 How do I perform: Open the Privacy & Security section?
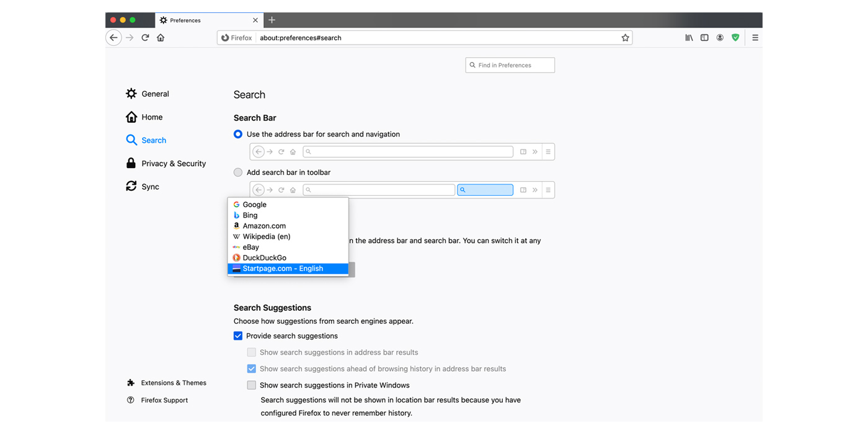[173, 164]
